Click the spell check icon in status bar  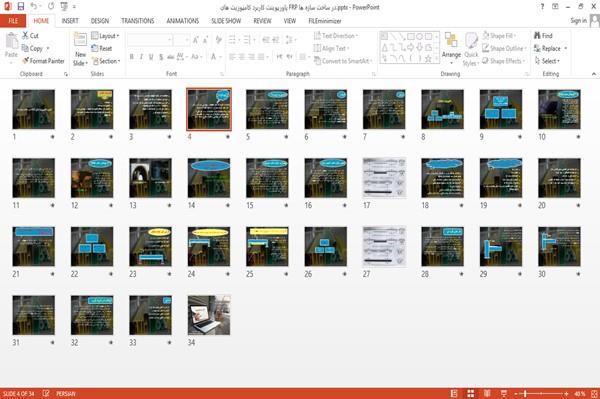pyautogui.click(x=46, y=393)
